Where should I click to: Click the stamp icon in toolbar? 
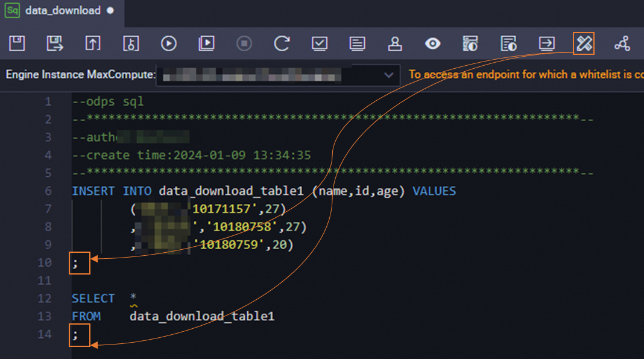pyautogui.click(x=395, y=43)
